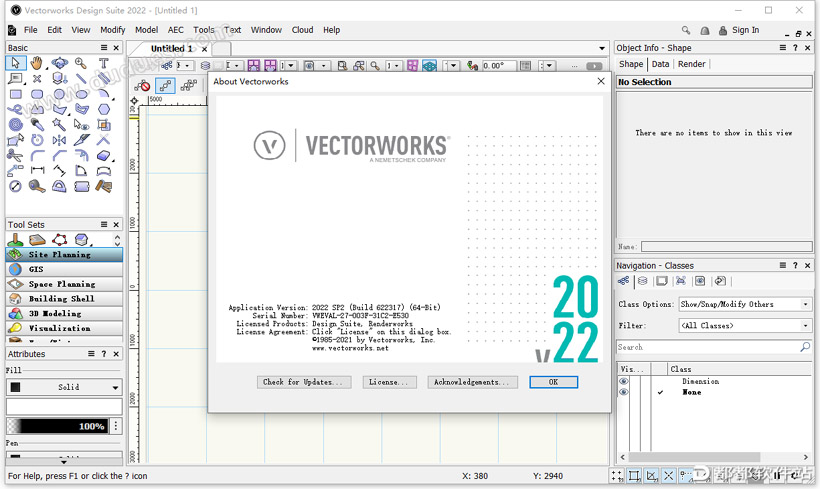Screen dimensions: 820x489
Task: Select the Rounded Rectangle tool
Action: (x=37, y=94)
